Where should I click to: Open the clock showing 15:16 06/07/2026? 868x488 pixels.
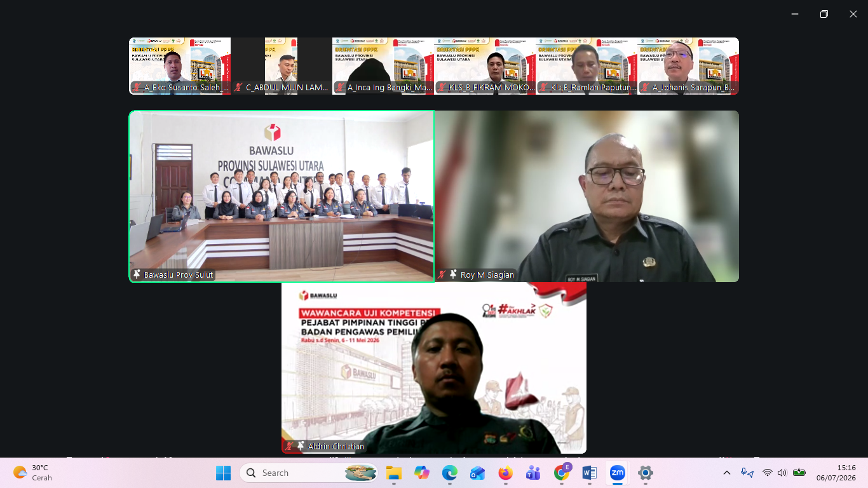(836, 473)
